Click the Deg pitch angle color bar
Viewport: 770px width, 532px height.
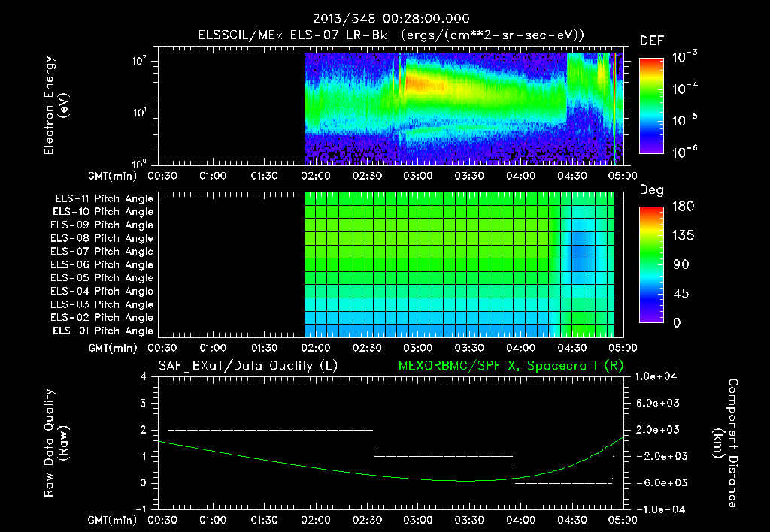[651, 264]
